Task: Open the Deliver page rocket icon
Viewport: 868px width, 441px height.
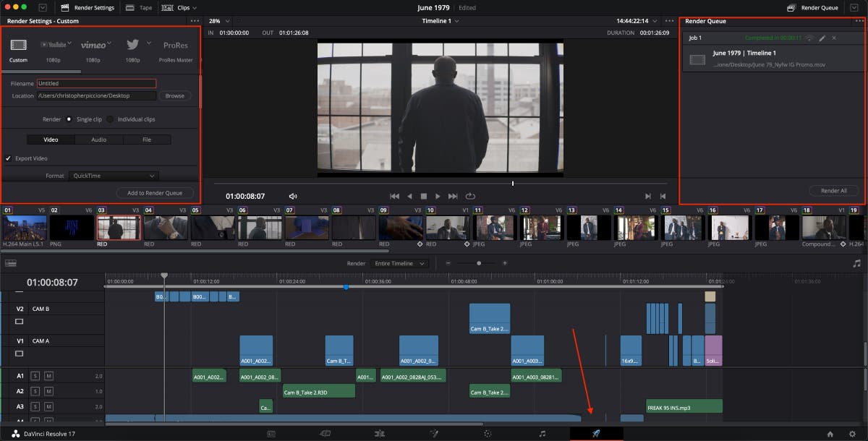Action: point(596,433)
